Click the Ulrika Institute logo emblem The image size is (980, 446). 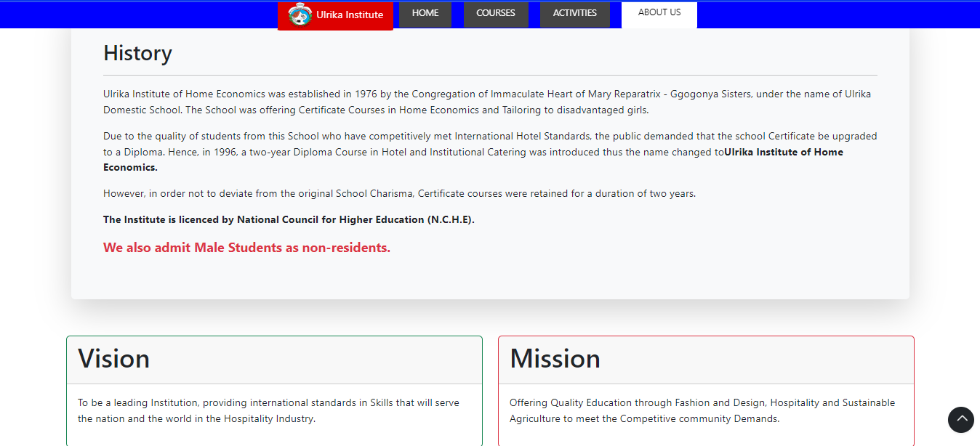point(300,15)
